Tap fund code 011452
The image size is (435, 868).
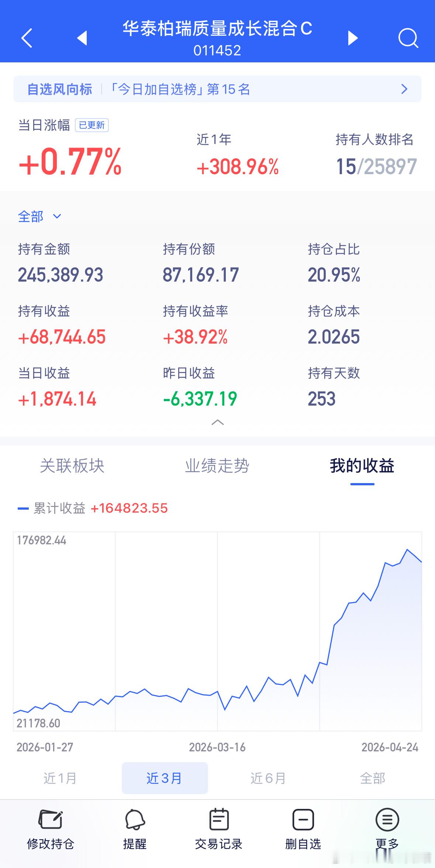click(217, 51)
